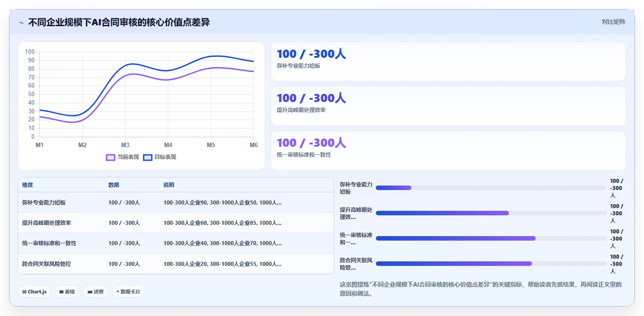This screenshot has height=316, width=644.
Task: Click description starting 100-300人企业60
Action: (x=223, y=223)
